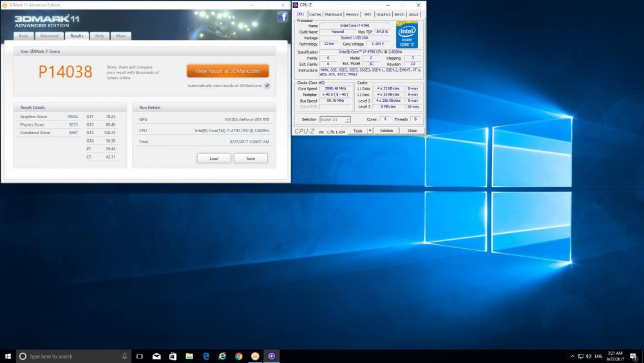Viewport: 644px width, 363px height.
Task: Open the More tab in 3DMark
Action: [121, 35]
